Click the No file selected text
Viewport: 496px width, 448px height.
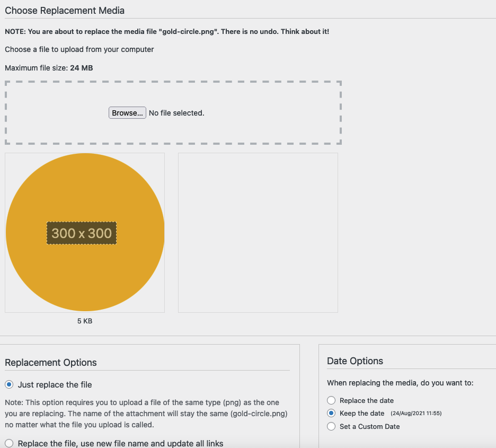[x=176, y=113]
